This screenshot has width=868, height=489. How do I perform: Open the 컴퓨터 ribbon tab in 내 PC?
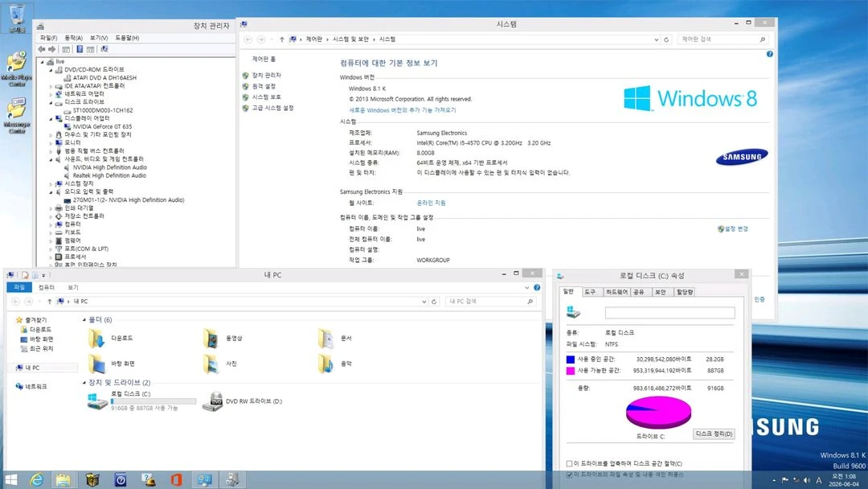47,287
